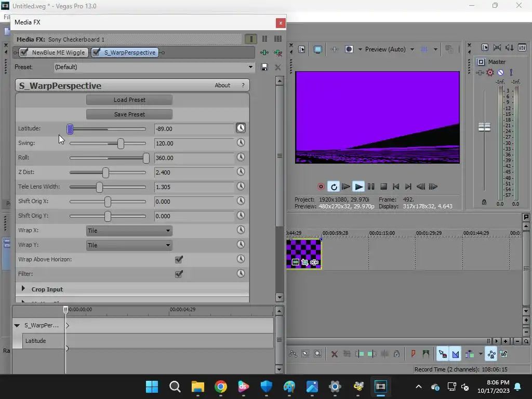Open Google Chrome from the taskbar

220,387
